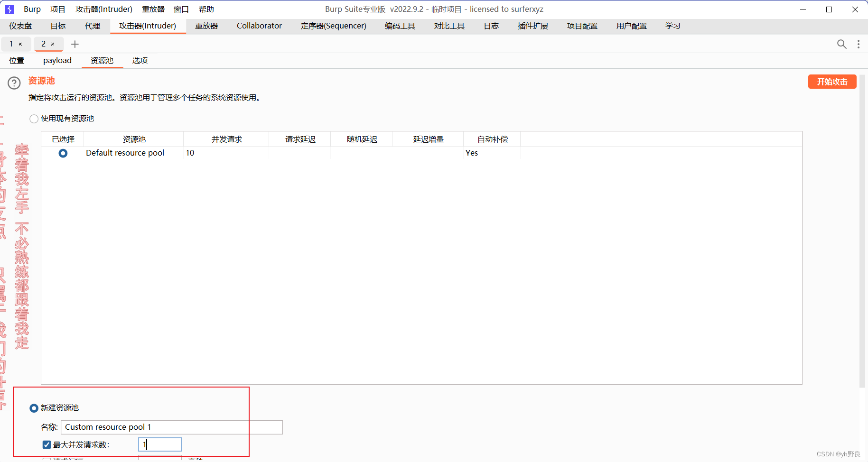Select Default resource pool radio button
868x462 pixels.
pyautogui.click(x=63, y=153)
